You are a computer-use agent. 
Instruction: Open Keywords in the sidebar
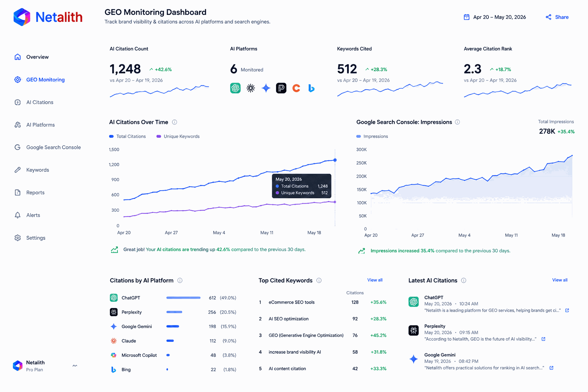point(38,170)
